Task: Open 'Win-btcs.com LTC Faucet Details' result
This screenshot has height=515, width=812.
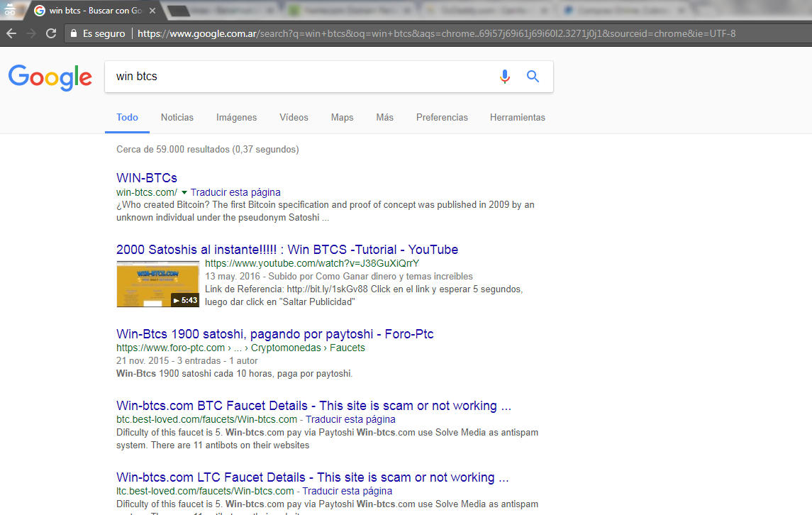Action: (x=312, y=477)
